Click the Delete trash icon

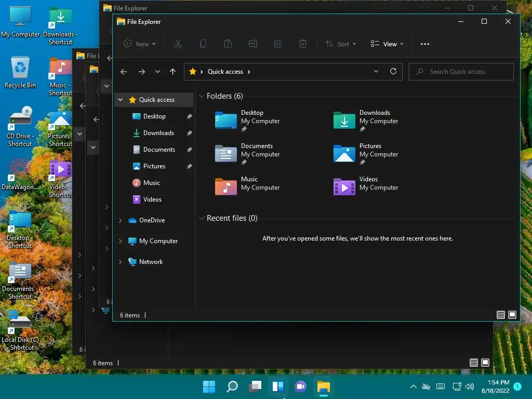click(303, 44)
